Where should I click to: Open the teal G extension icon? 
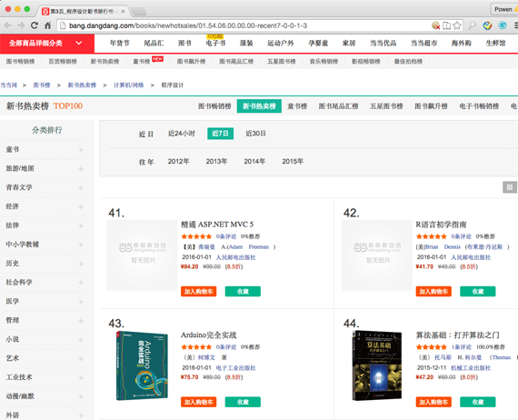pos(503,25)
